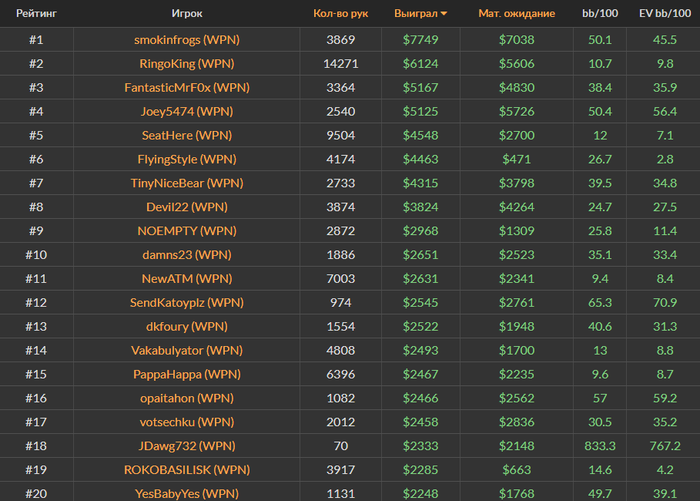Select FantasticMrF0x (WPN) player name
Viewport: 700px width, 501px height.
pos(187,88)
